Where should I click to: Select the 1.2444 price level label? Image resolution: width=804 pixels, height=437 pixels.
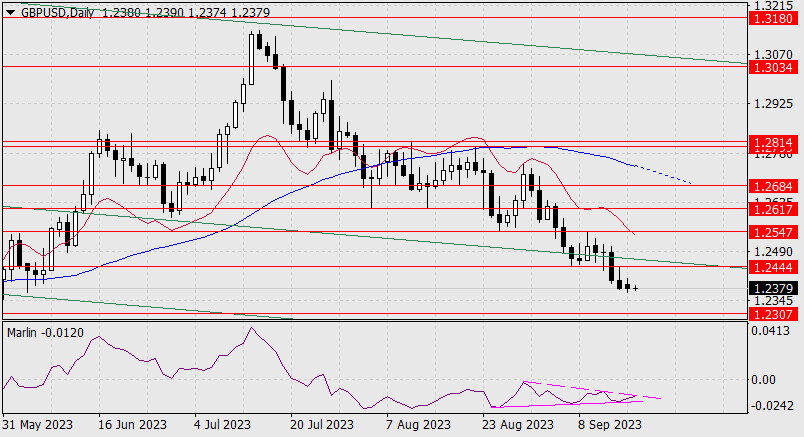[x=773, y=267]
